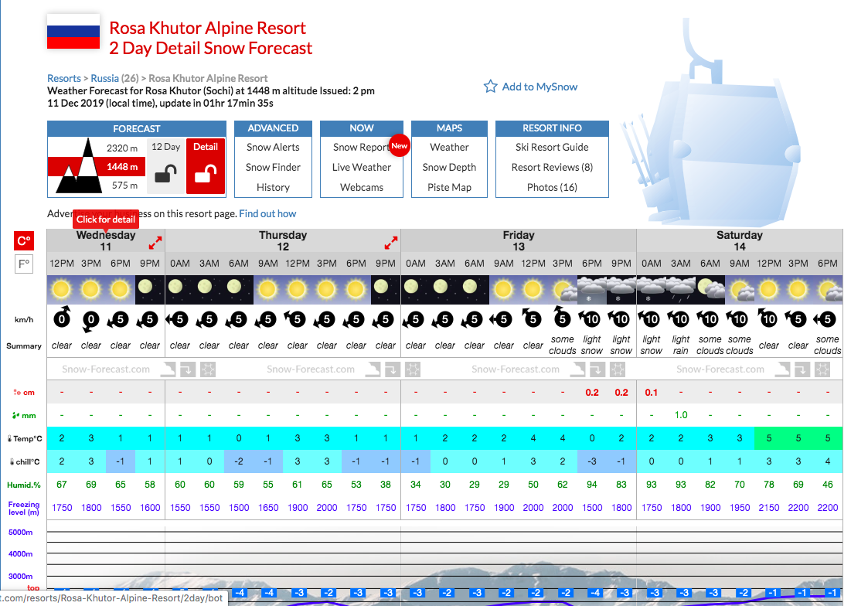Click the Russian flag icon
Image resolution: width=868 pixels, height=606 pixels.
coord(73,32)
